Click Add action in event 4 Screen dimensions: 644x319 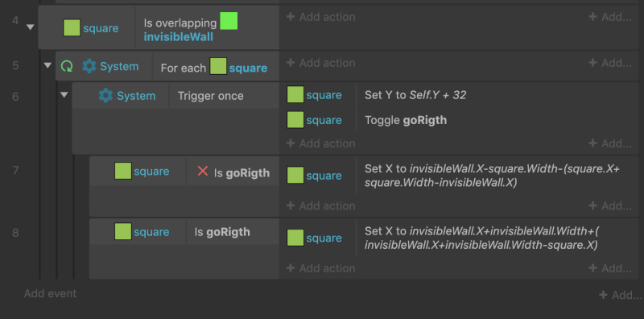point(320,17)
